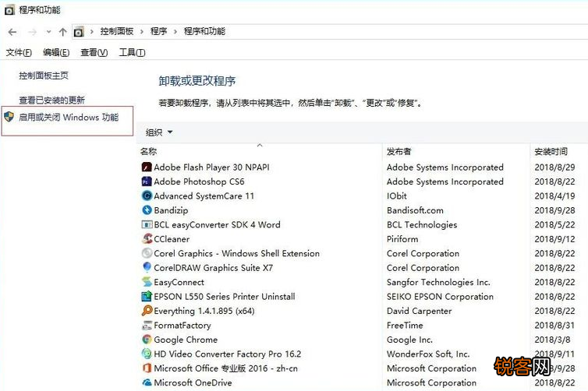Select 控制面板 in the address breadcrumb
The width and height of the screenshot is (588, 391).
tap(117, 31)
